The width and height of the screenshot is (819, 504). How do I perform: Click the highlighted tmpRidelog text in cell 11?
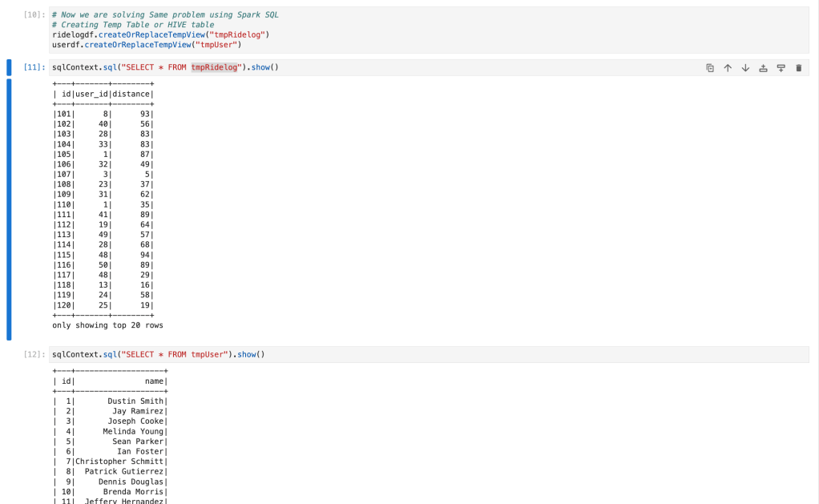click(x=215, y=67)
